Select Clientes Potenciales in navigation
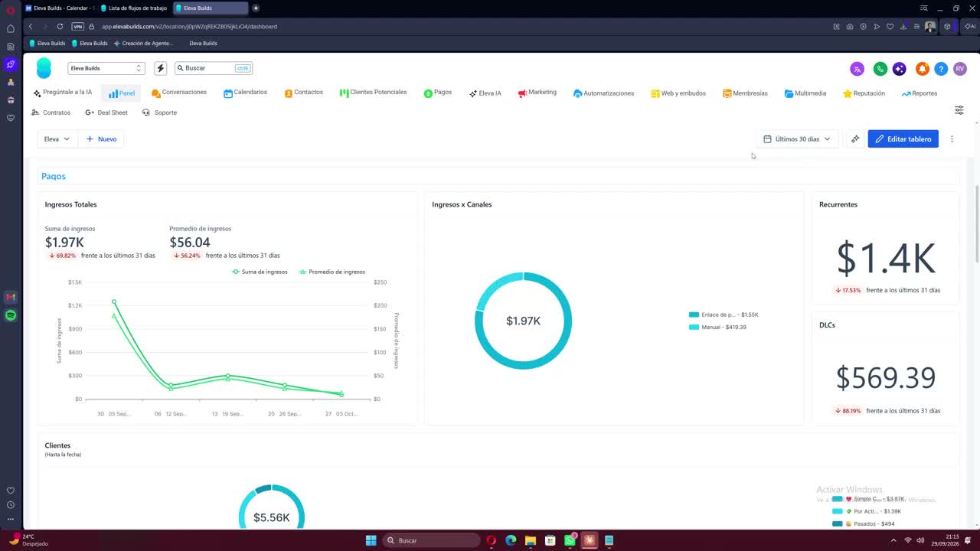980x551 pixels. click(x=374, y=93)
